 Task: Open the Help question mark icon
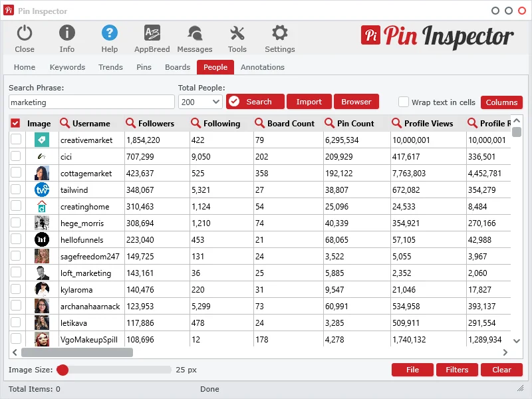110,33
